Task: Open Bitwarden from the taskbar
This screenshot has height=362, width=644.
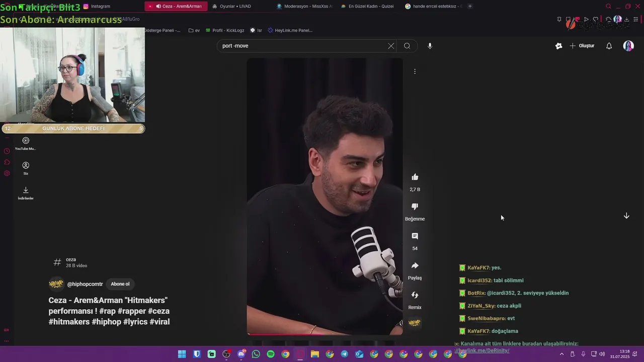Action: (x=197, y=354)
